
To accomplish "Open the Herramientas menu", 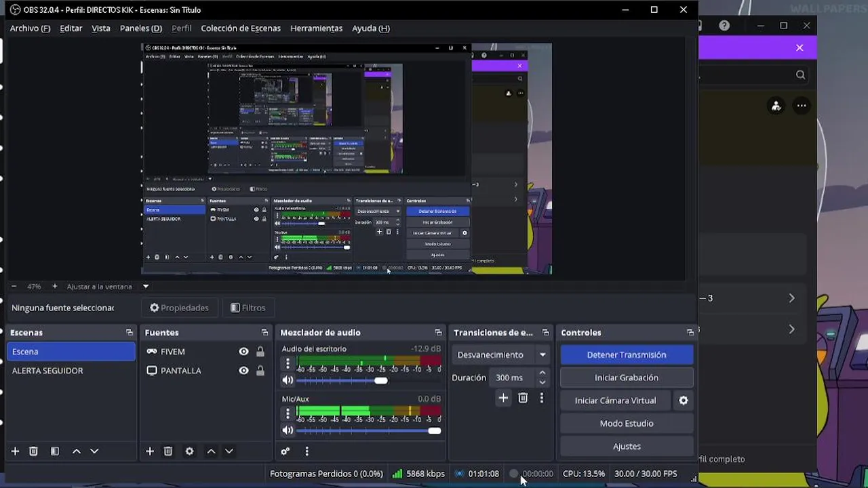I will tap(316, 28).
